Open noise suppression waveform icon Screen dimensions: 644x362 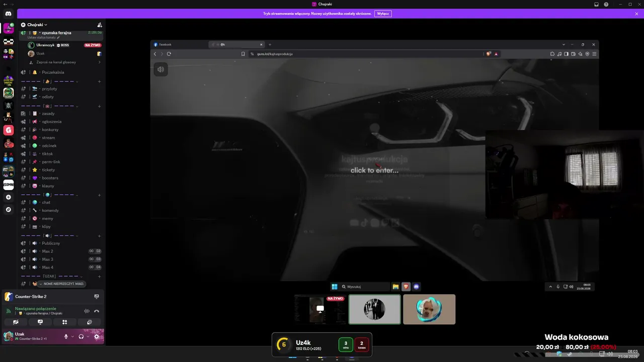pos(87,311)
